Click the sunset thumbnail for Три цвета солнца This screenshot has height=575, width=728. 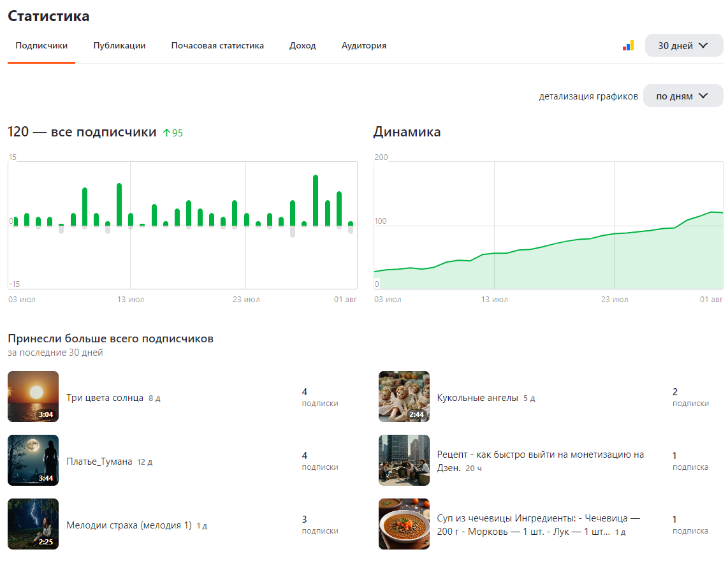[x=33, y=396]
